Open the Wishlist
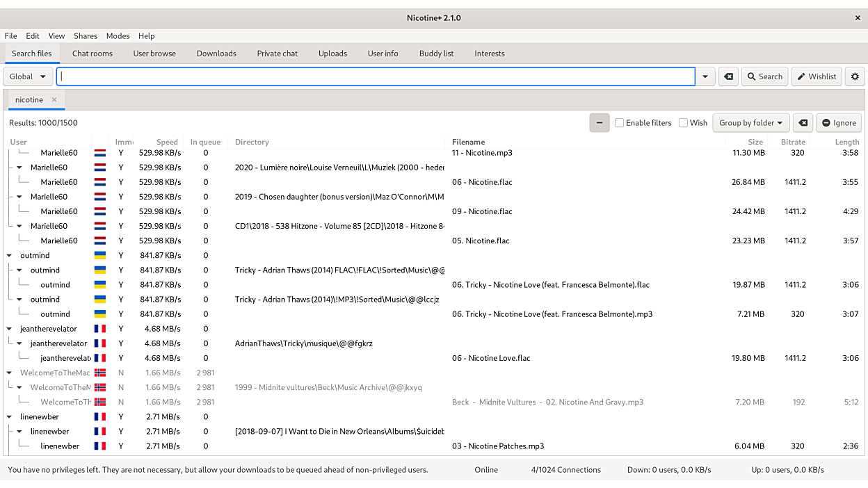The width and height of the screenshot is (868, 488). pos(816,76)
